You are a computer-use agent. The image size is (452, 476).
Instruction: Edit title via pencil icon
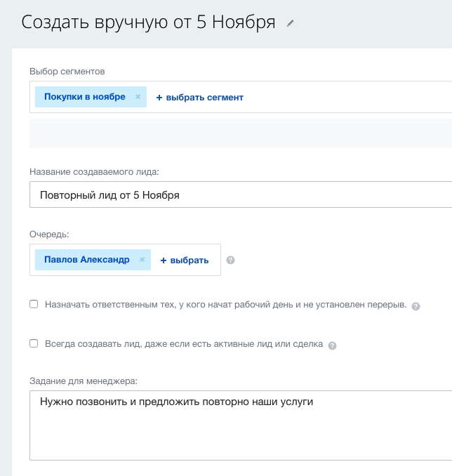click(290, 23)
